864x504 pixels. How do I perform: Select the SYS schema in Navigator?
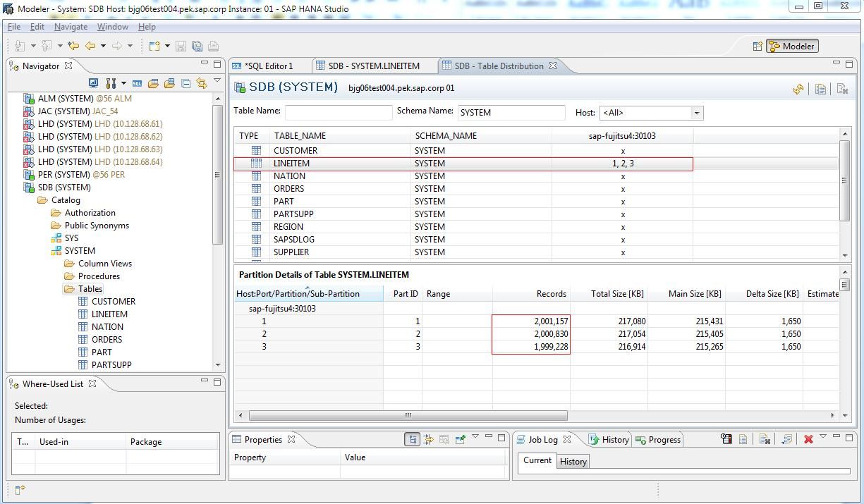click(x=71, y=238)
